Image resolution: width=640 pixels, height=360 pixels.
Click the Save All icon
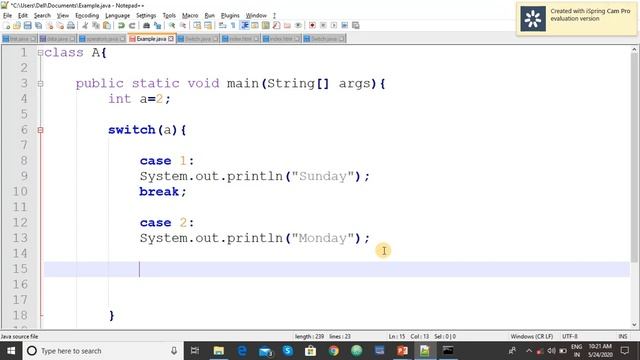click(38, 25)
